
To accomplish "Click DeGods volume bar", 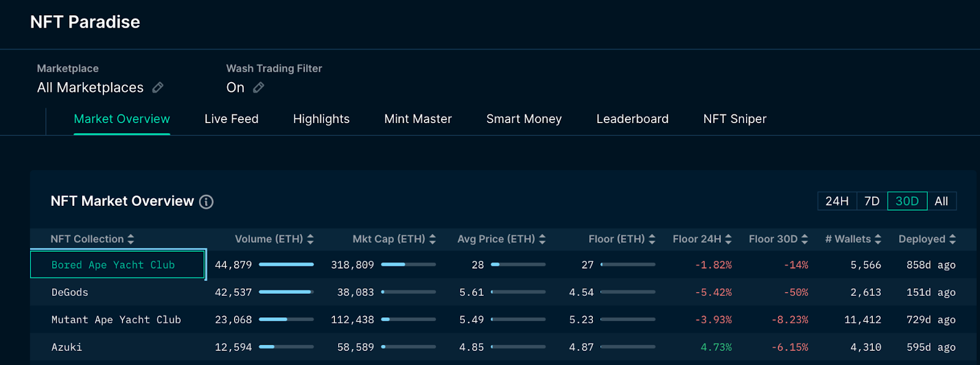I will click(286, 292).
